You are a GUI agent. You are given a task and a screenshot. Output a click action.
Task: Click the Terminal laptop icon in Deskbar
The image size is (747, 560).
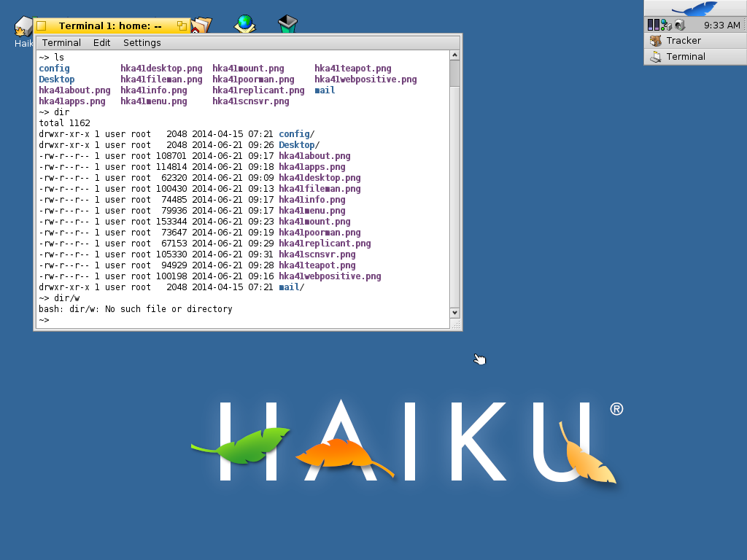[656, 57]
